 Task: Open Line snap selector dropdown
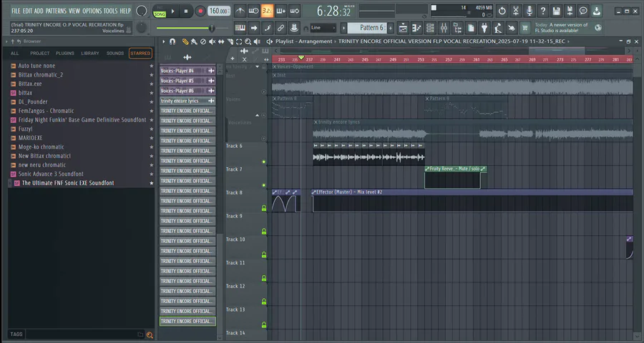tap(323, 28)
